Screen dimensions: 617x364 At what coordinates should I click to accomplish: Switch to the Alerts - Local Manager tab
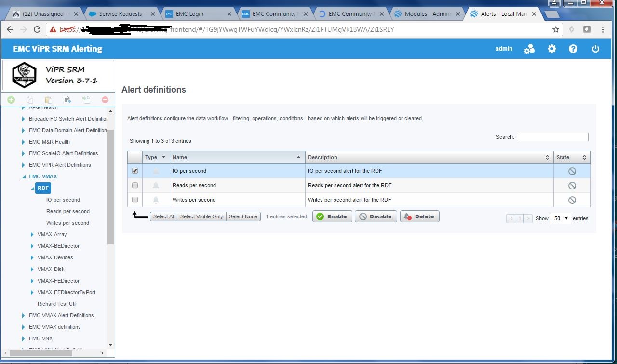[503, 14]
